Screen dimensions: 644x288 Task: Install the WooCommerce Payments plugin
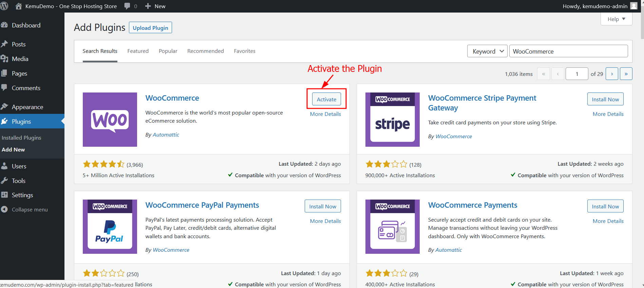coord(605,206)
